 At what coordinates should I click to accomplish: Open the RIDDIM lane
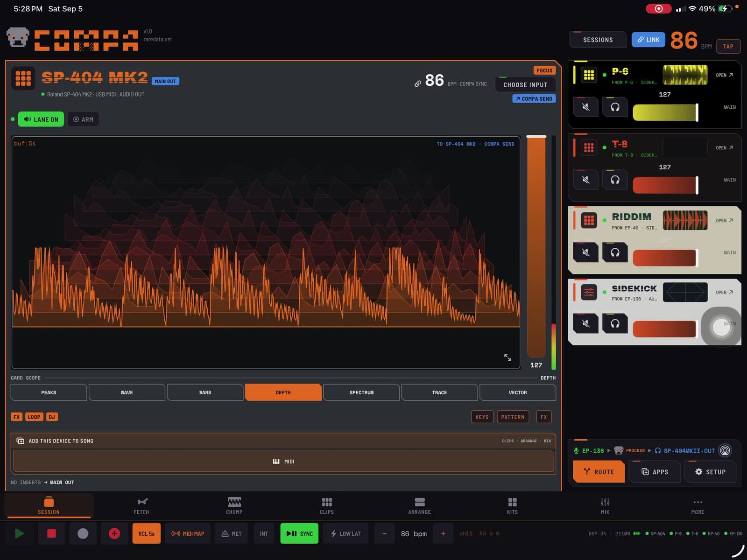tap(724, 220)
